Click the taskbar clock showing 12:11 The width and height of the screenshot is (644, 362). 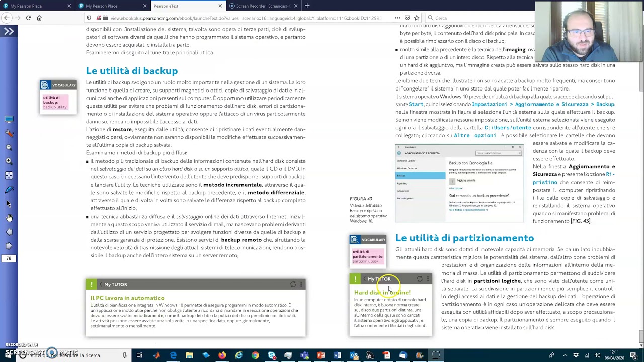tap(614, 355)
